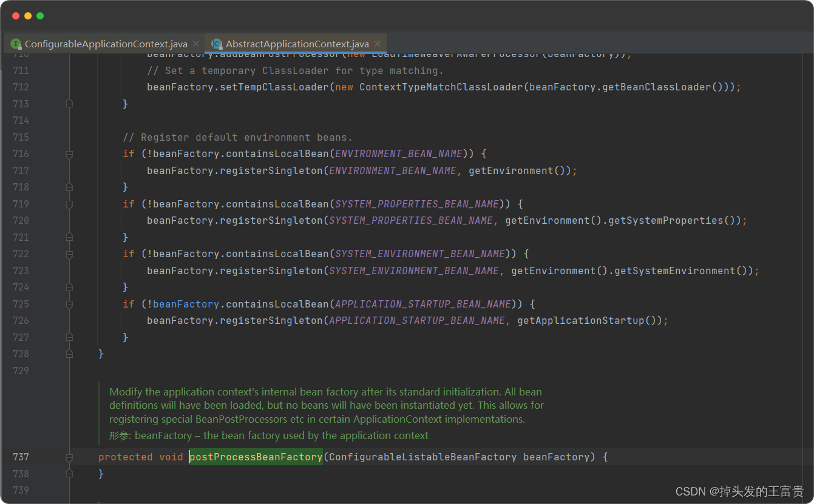Switch to ConfigurableApplicationContext.java tab
Image resolution: width=814 pixels, height=504 pixels.
click(105, 44)
